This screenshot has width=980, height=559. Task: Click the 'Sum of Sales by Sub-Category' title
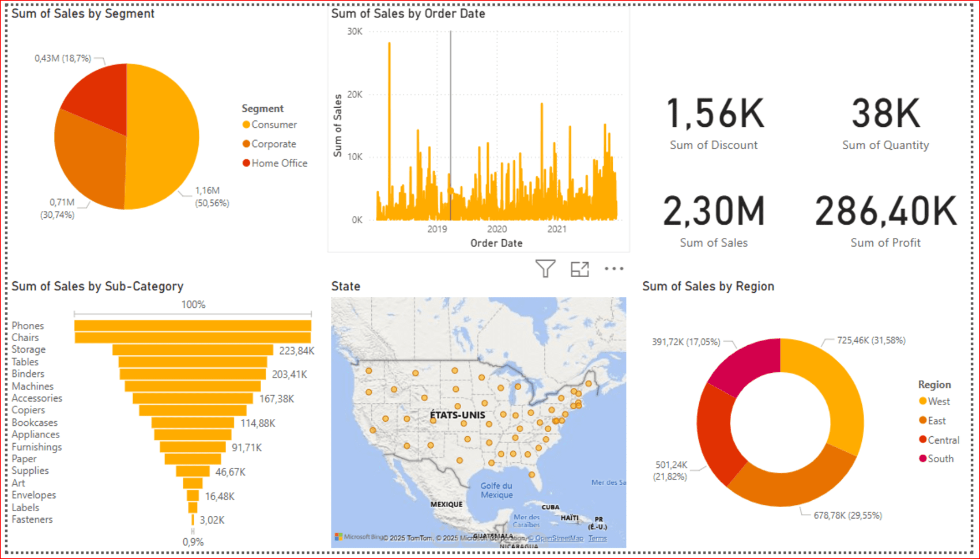97,286
